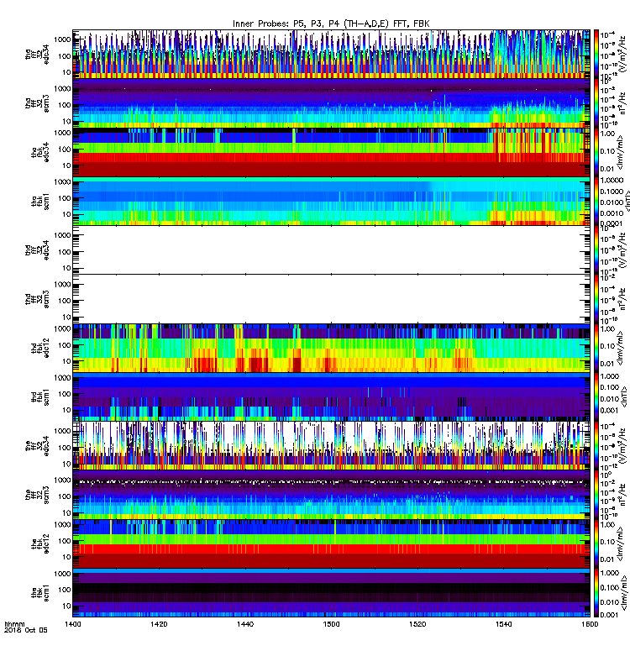Image resolution: width=630 pixels, height=672 pixels.
Task: Select the tha fbk edc34 panel label
Action: 40,153
